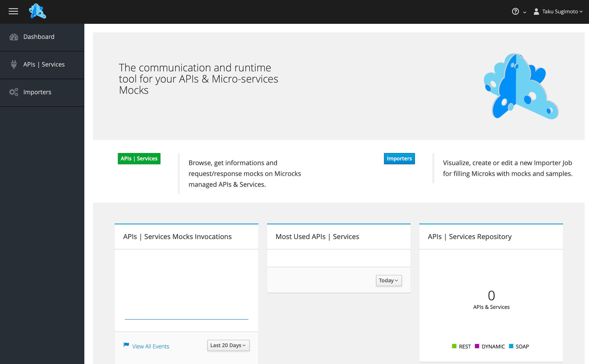This screenshot has width=589, height=364.
Task: Open the Last 20 Days dropdown
Action: [x=228, y=345]
